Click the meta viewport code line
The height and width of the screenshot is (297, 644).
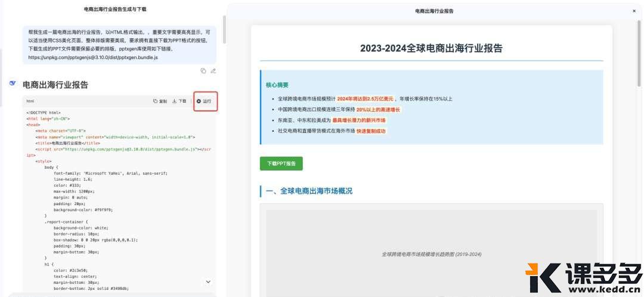115,137
